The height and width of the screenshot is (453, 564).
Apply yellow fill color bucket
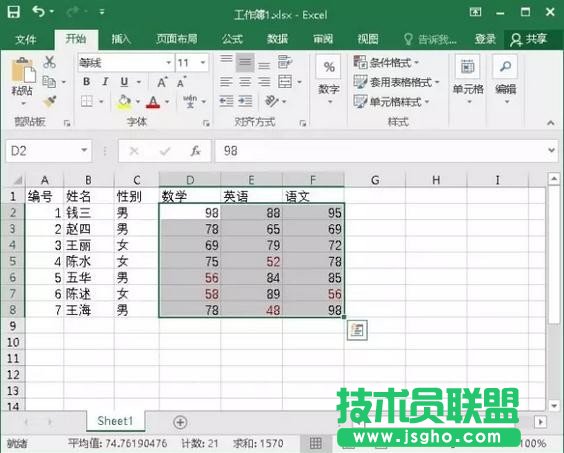[x=124, y=101]
